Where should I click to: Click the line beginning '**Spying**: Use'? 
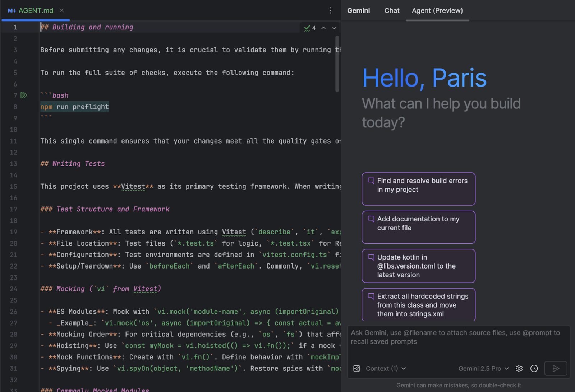click(190, 369)
